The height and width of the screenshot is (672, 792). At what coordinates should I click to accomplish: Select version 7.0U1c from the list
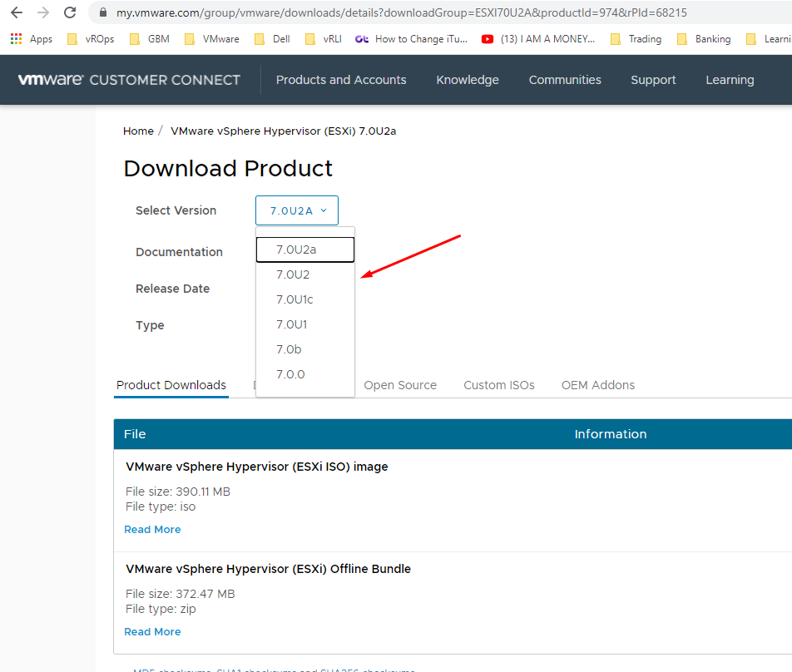click(305, 299)
